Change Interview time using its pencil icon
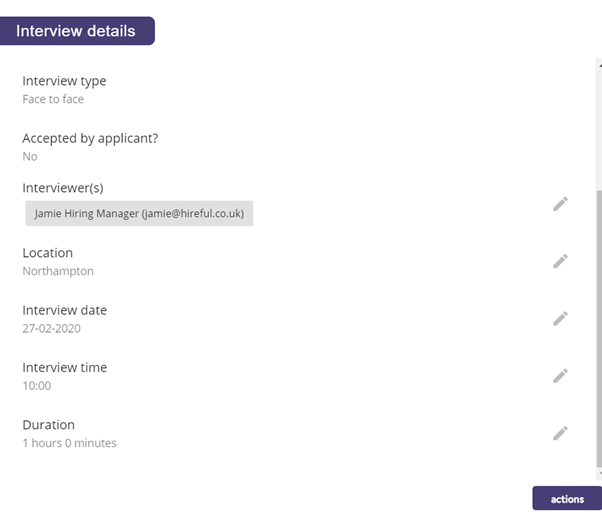 coord(560,376)
